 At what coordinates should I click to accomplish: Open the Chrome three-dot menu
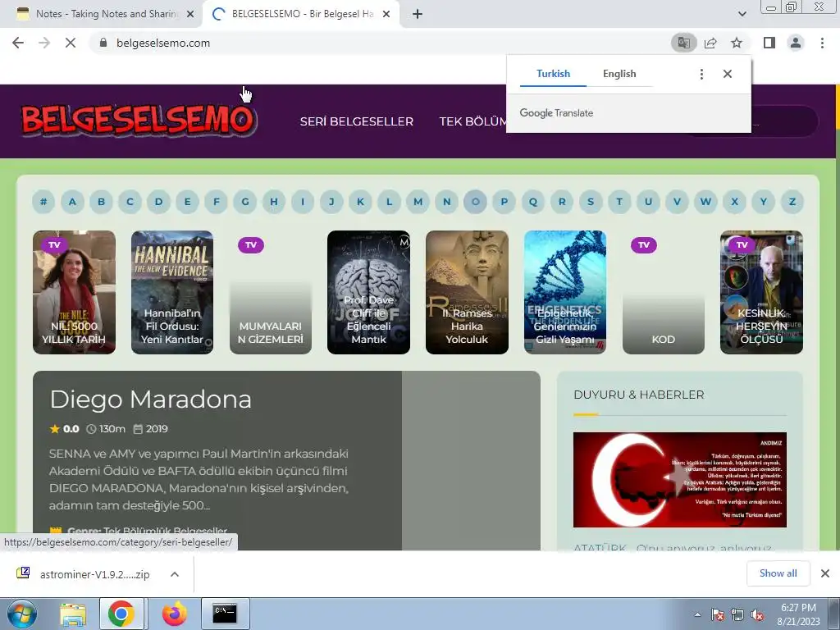822,43
